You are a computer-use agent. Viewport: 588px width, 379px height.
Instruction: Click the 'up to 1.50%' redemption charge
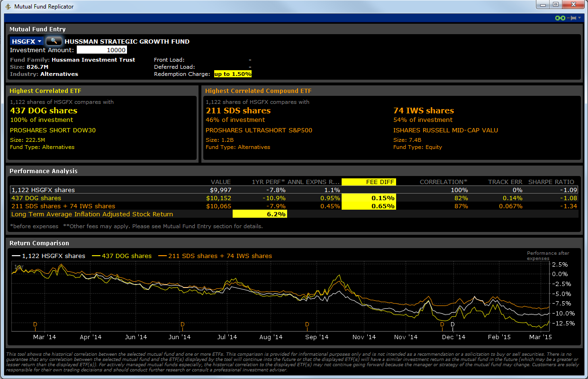(233, 74)
